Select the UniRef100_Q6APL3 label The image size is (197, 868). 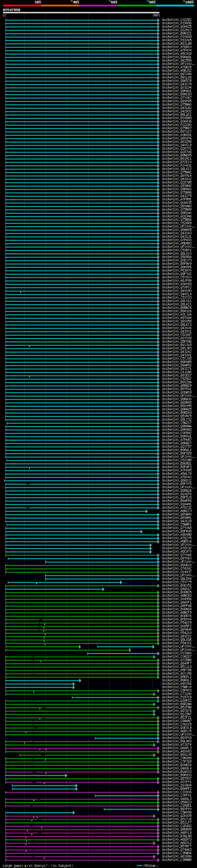pos(177,748)
